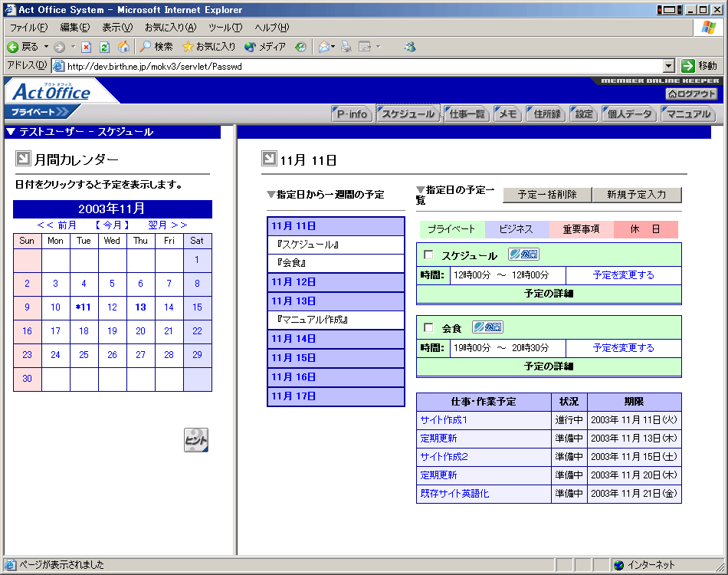Tick the 会食 entry checkbox
The width and height of the screenshot is (728, 575).
click(x=428, y=328)
